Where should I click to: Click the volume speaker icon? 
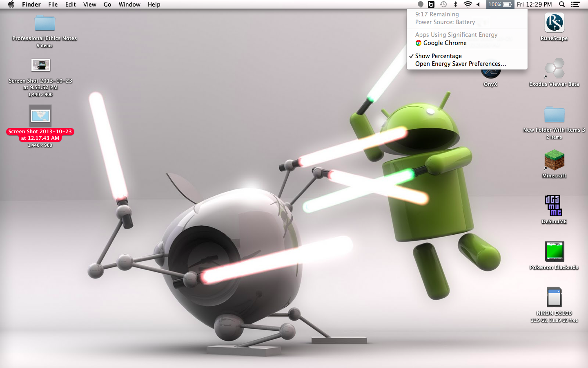tap(478, 4)
